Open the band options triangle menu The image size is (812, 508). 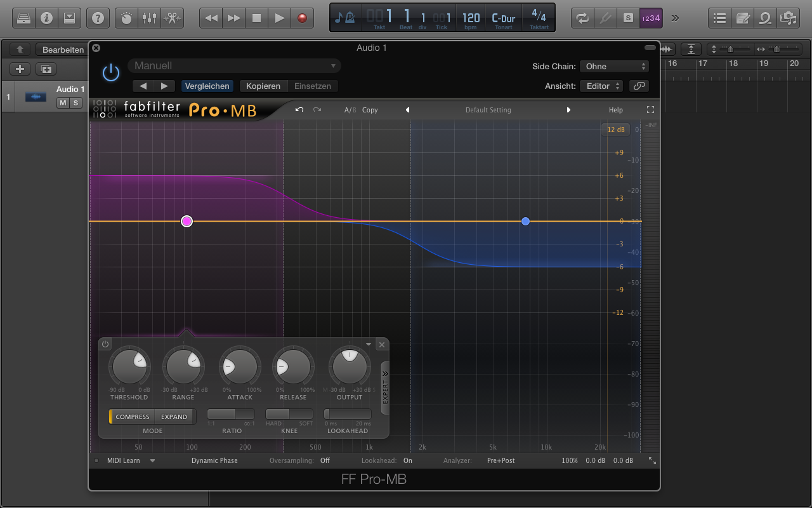[369, 344]
